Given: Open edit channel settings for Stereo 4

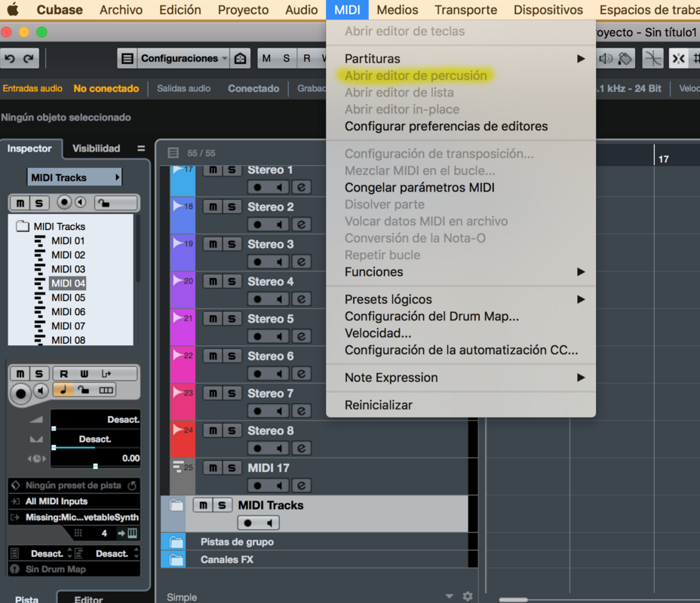Looking at the screenshot, I should click(301, 299).
